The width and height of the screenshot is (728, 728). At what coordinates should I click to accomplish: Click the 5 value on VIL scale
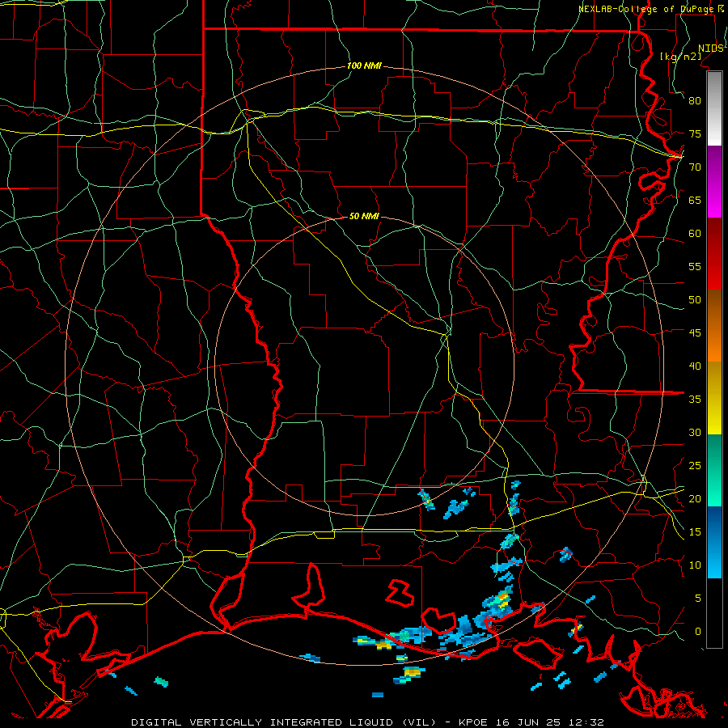tap(698, 599)
